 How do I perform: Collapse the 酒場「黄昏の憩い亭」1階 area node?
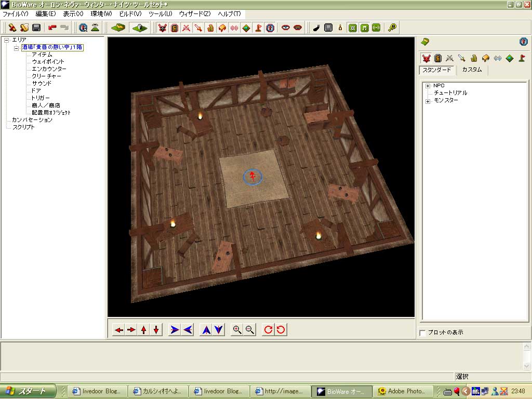click(16, 48)
